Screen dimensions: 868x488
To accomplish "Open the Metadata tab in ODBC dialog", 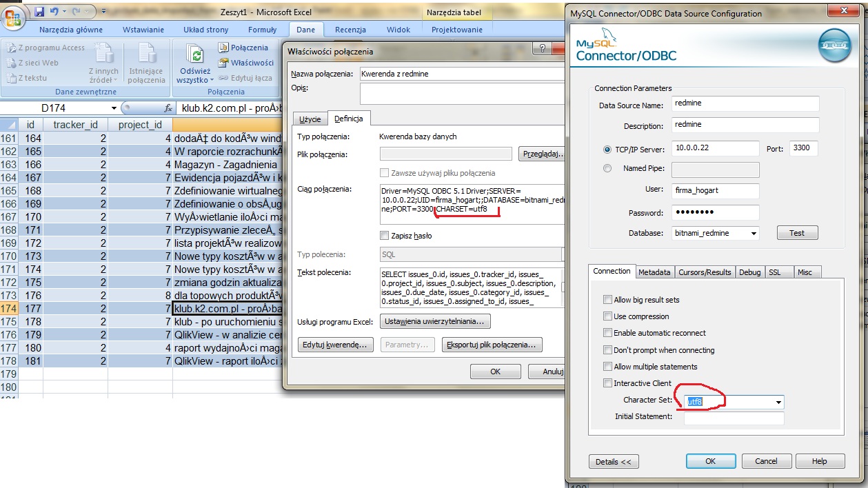I will coord(654,272).
